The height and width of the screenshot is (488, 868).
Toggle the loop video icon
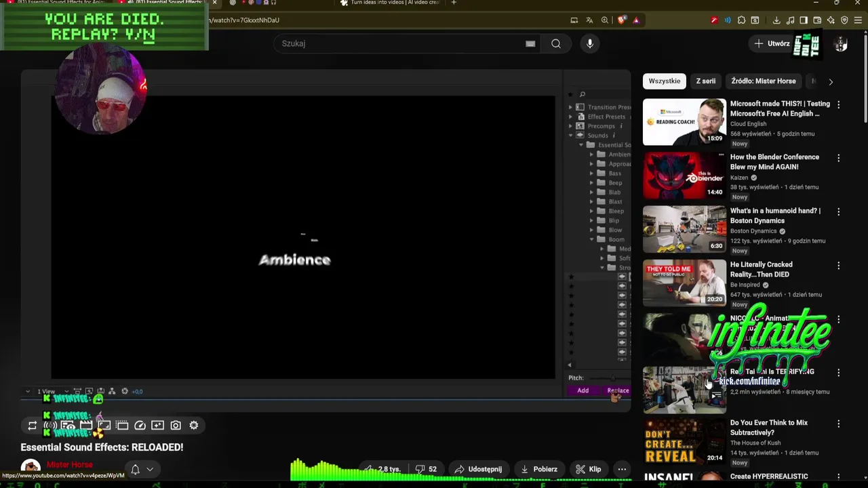pos(32,426)
